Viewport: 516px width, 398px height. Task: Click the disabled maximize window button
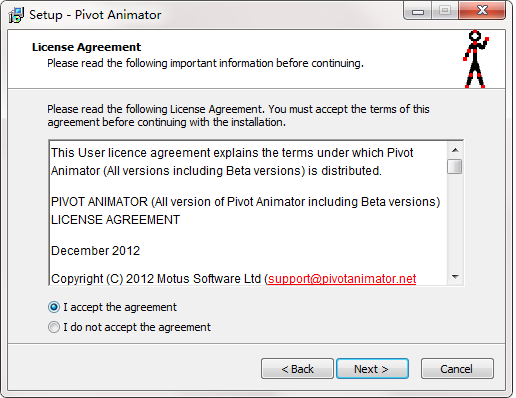point(445,11)
